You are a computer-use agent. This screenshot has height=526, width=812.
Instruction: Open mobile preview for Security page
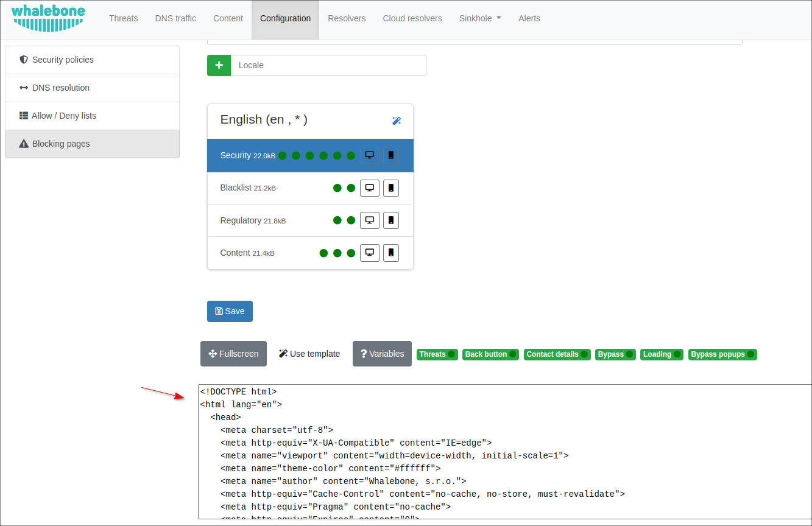coord(391,155)
